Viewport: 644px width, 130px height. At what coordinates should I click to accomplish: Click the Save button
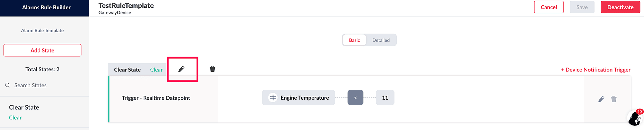coord(582,7)
